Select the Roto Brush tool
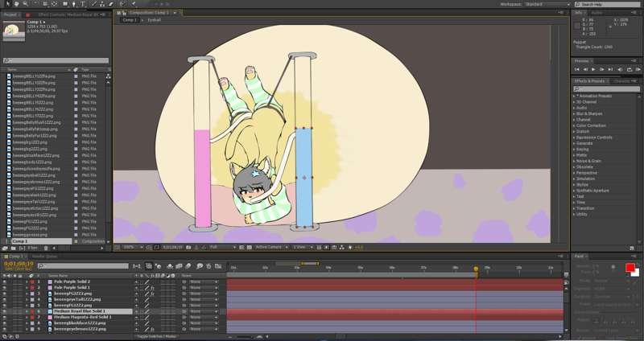Screen dimensions: 644x341 (x=122, y=4)
